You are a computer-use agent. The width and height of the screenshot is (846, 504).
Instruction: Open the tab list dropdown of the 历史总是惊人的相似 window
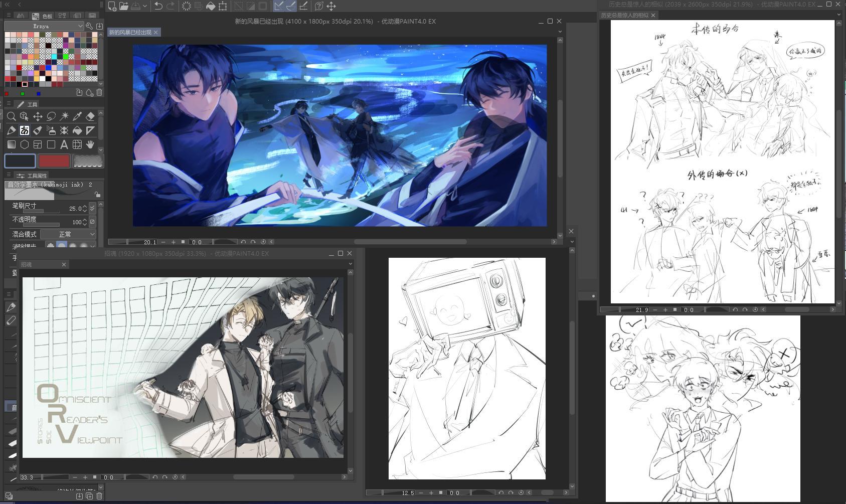(x=839, y=15)
